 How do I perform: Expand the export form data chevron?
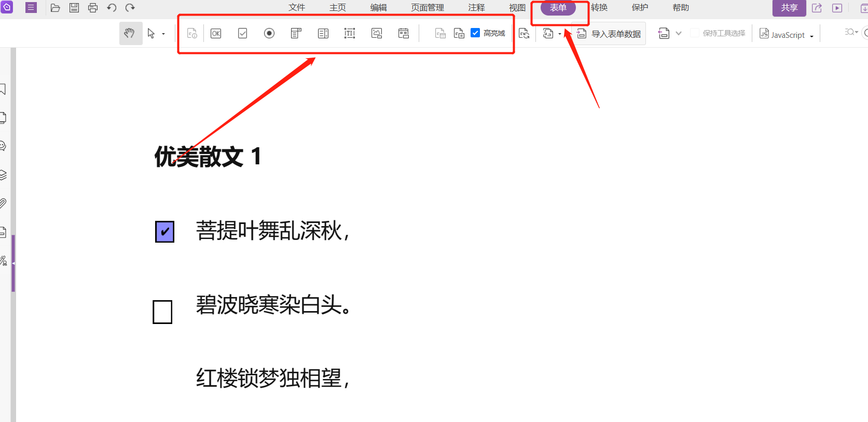pyautogui.click(x=679, y=34)
